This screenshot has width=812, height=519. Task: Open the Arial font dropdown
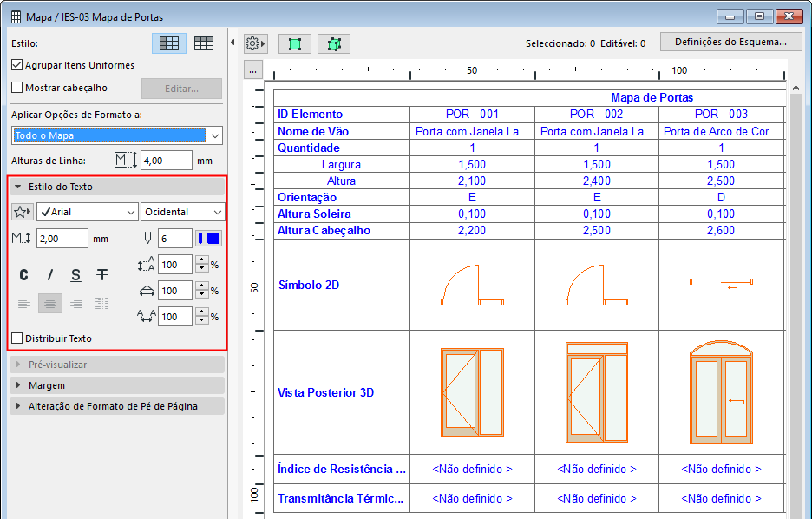point(88,212)
